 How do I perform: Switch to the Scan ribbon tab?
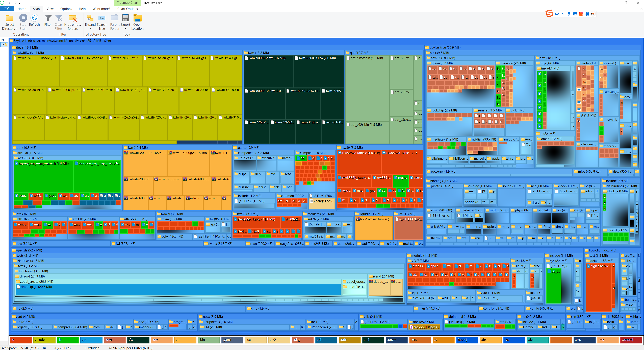tap(36, 9)
